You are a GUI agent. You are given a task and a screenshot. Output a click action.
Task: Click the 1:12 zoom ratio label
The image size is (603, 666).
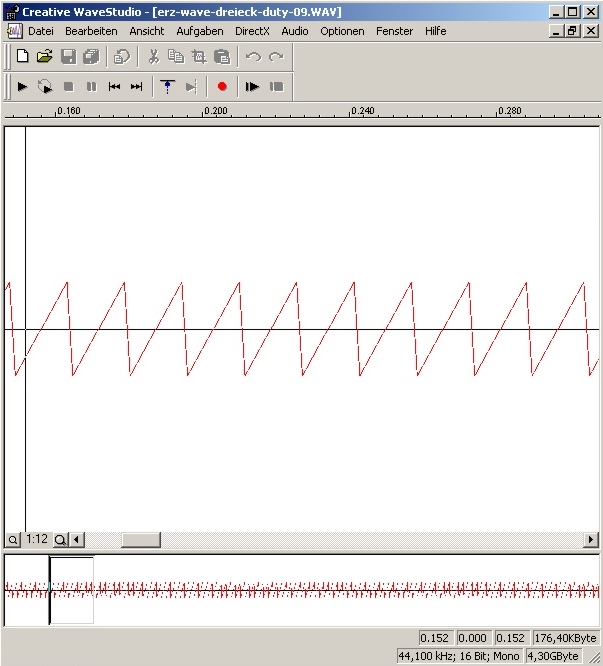point(37,539)
